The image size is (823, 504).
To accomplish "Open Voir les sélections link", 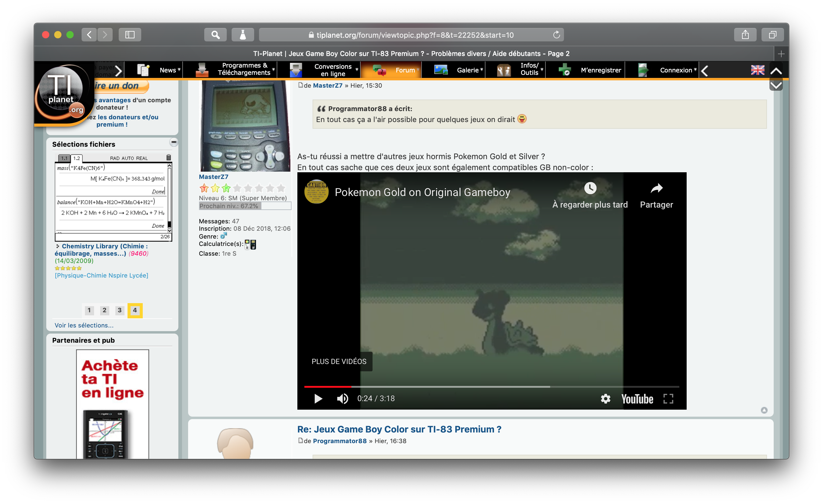I will 84,325.
